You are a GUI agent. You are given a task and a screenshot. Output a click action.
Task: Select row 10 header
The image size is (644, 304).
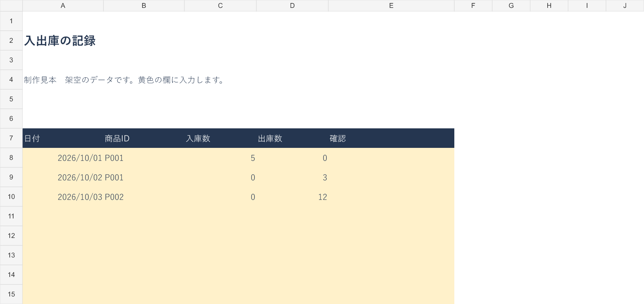coord(11,197)
